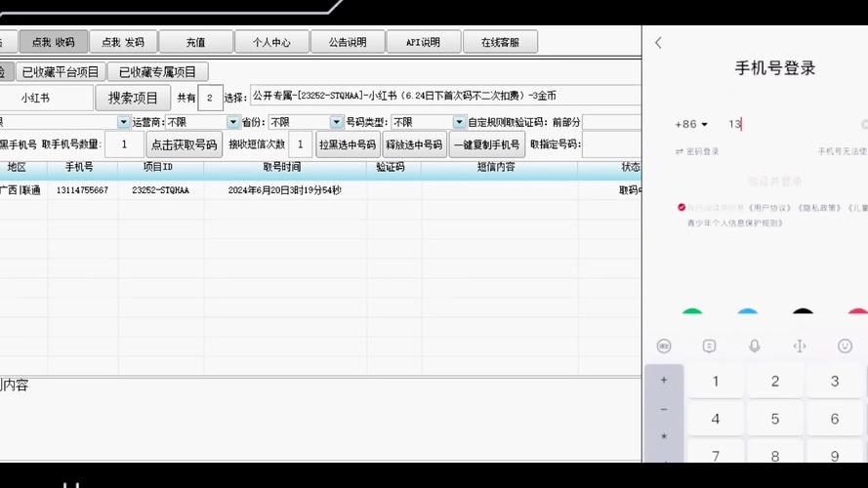Open the 《用户协议》 link
This screenshot has width=868, height=488.
click(770, 208)
